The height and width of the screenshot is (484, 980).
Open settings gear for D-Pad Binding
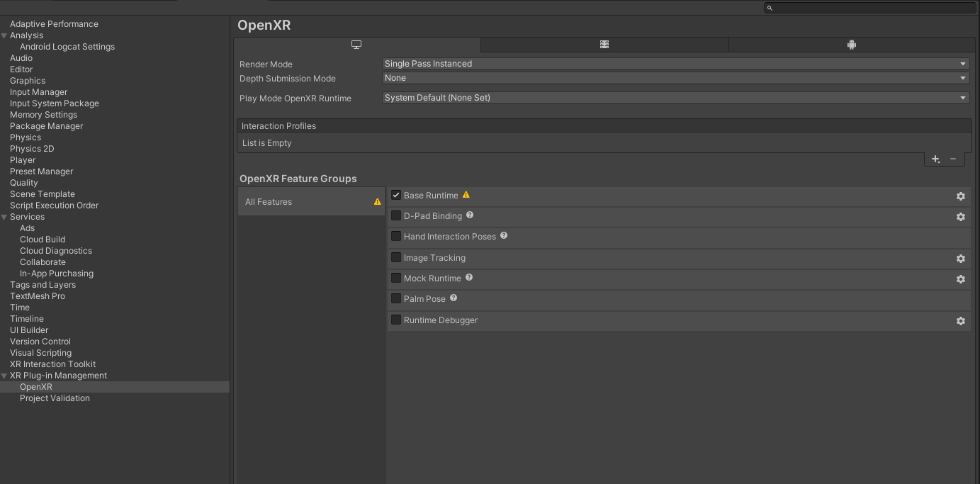(961, 217)
